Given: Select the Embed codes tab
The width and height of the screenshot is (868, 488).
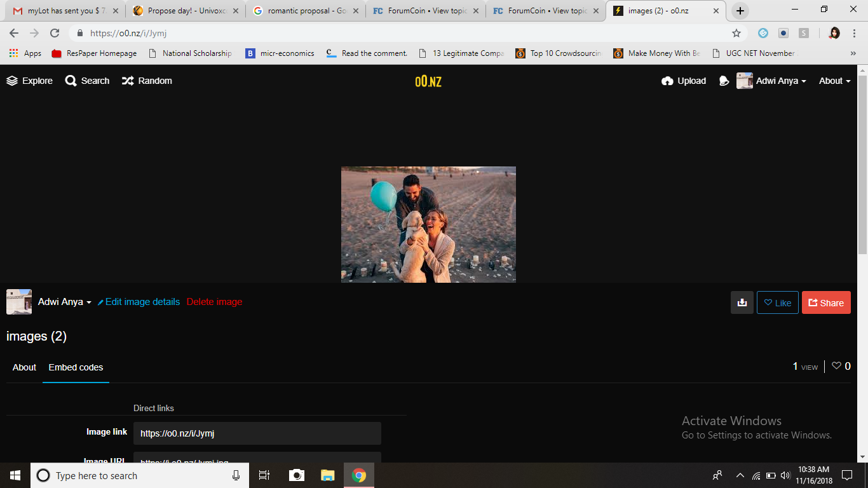Looking at the screenshot, I should pos(76,367).
